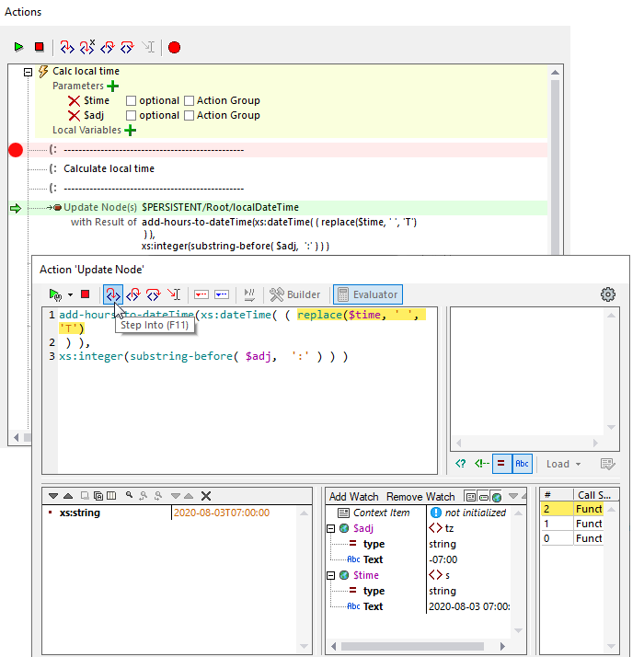The image size is (644, 657).
Task: Tick optional checkbox for $adj
Action: tap(131, 115)
